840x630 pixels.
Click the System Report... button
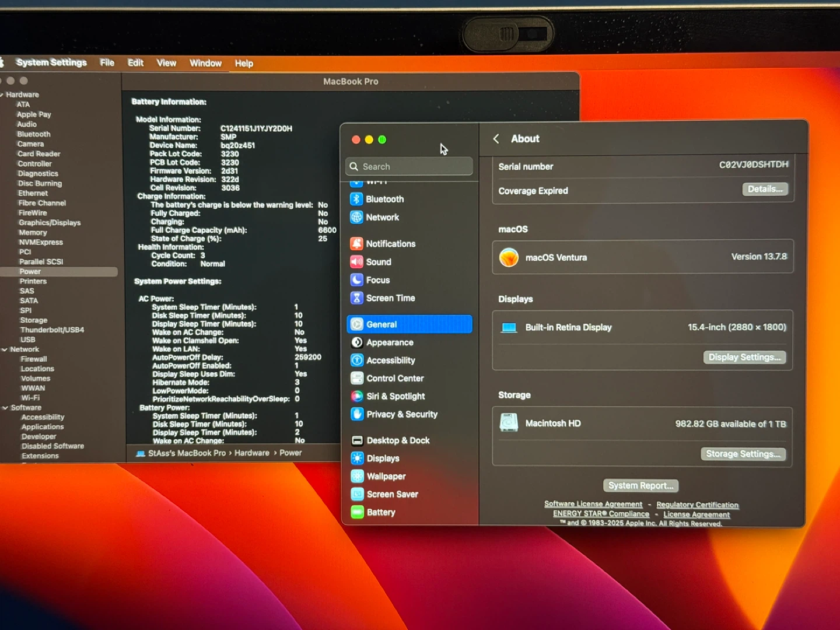coord(640,485)
